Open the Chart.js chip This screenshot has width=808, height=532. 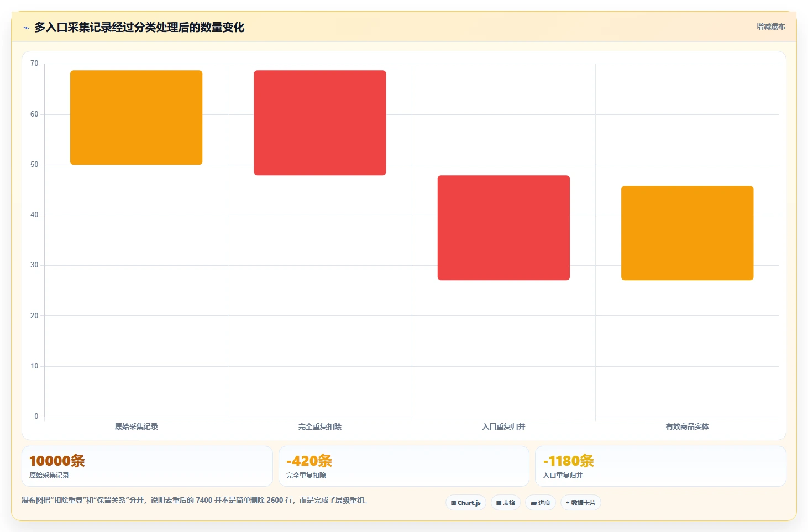pos(466,503)
